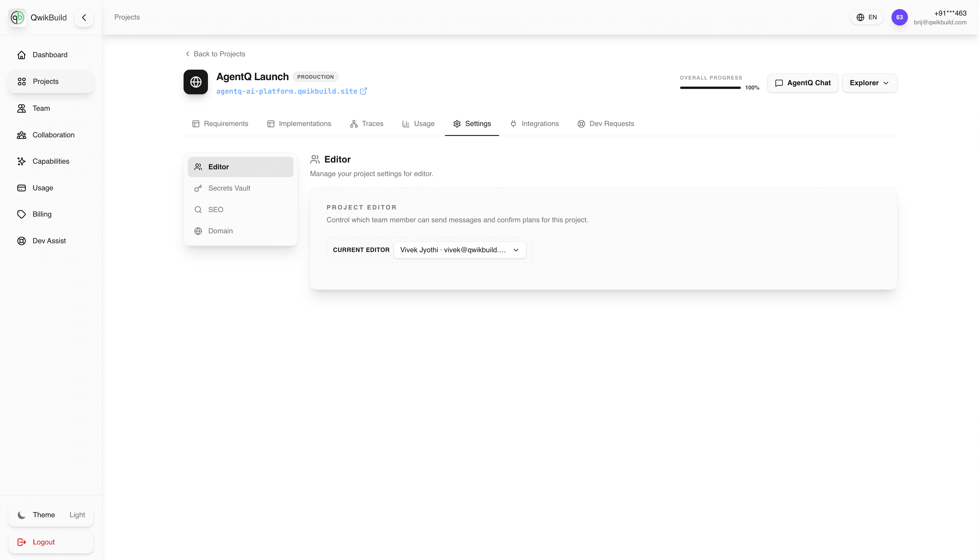Open Dashboard from the sidebar
The height and width of the screenshot is (560, 979).
coord(51,55)
